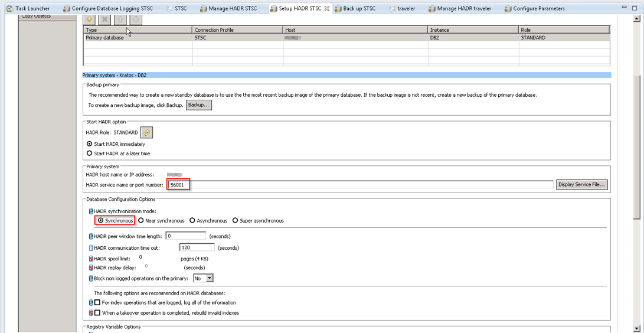Select Start HADR at a later time
Screen dimensions: 644x333
click(x=90, y=154)
